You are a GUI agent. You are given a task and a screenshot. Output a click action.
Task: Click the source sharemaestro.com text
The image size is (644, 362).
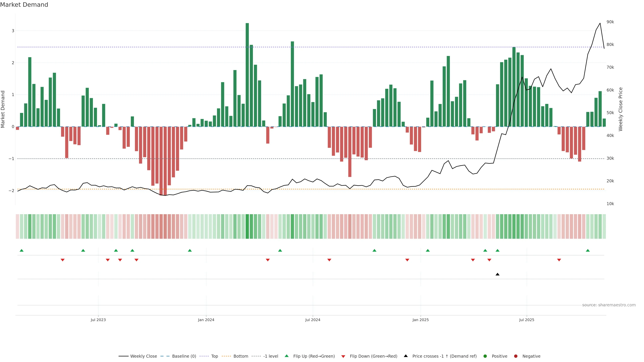(x=609, y=305)
